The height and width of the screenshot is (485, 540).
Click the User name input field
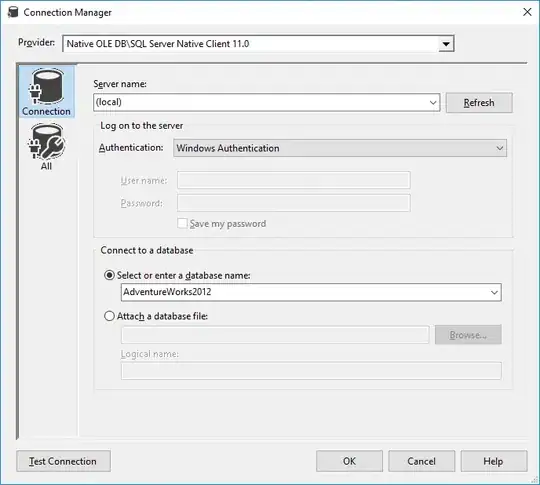[294, 180]
